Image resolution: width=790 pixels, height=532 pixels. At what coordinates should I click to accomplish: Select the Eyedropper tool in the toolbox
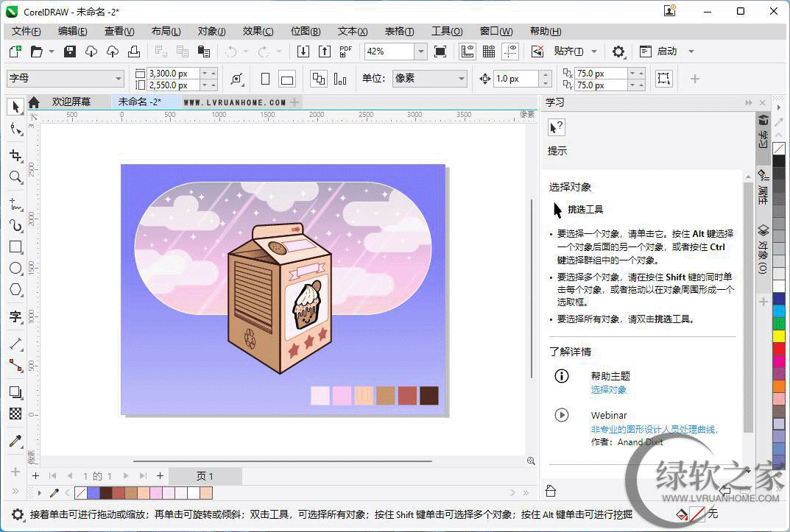click(x=15, y=441)
